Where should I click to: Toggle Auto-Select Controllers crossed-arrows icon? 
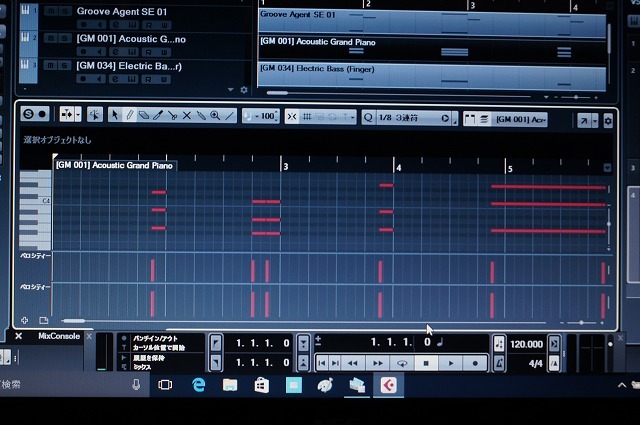[292, 117]
